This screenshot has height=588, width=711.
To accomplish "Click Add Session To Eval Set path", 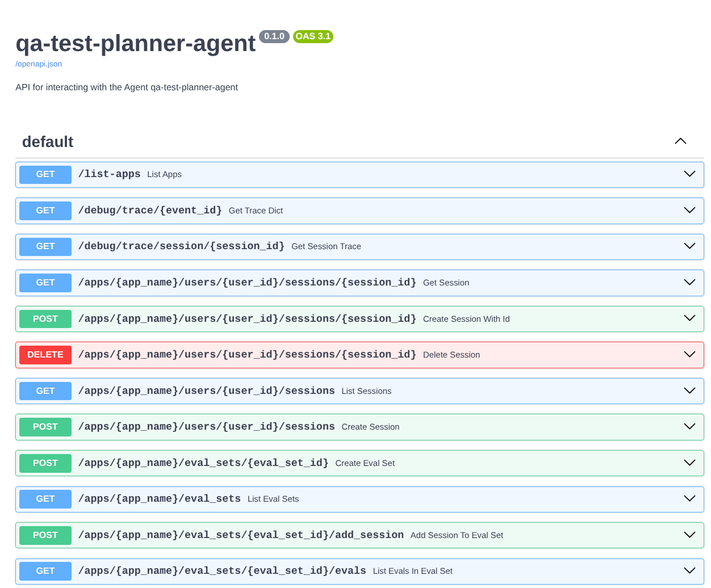I will (241, 535).
